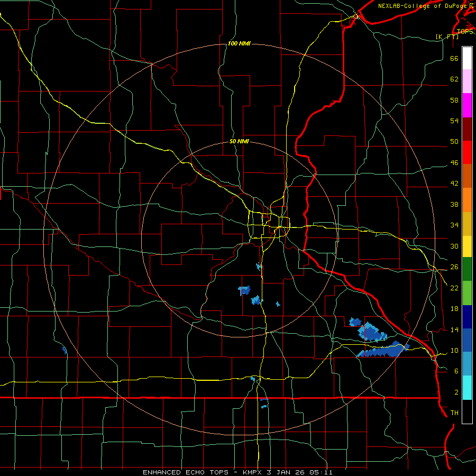Click the legend value "22"
The height and width of the screenshot is (476, 476).
click(x=454, y=288)
